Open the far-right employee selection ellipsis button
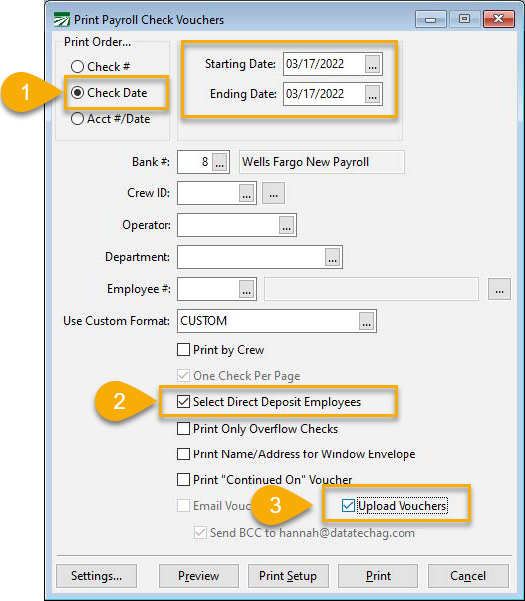This screenshot has width=525, height=601. [499, 289]
